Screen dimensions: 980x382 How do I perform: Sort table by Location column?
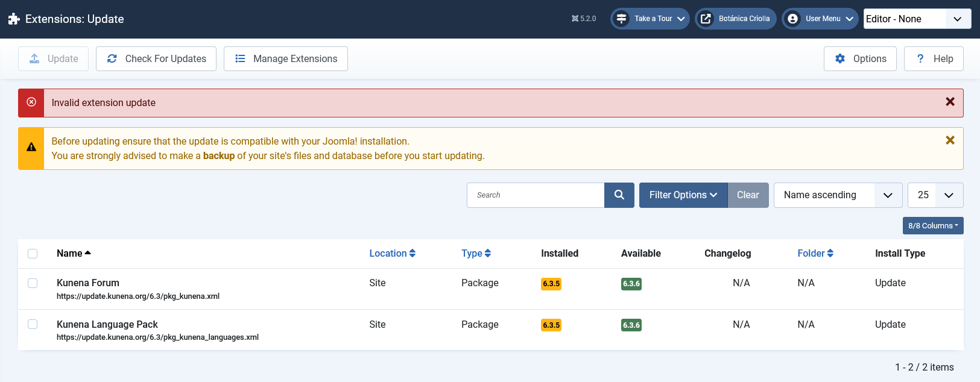392,254
